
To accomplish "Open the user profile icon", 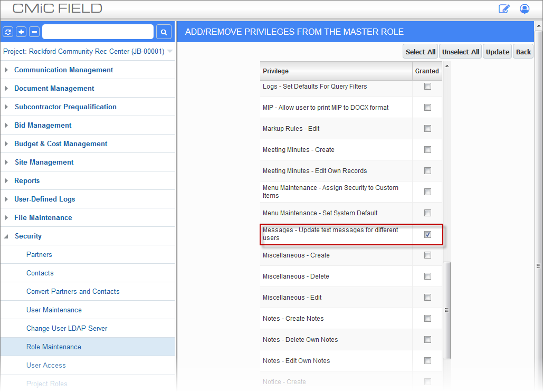I will (525, 8).
